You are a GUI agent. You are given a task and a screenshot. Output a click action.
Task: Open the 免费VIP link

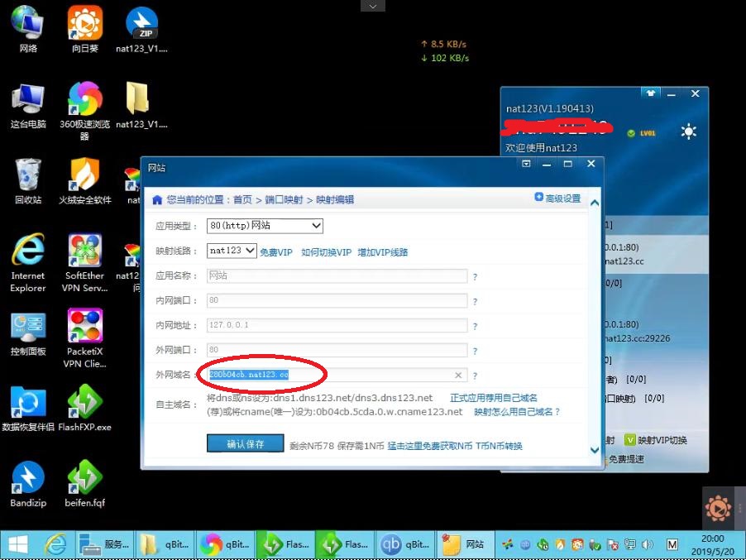[x=276, y=252]
